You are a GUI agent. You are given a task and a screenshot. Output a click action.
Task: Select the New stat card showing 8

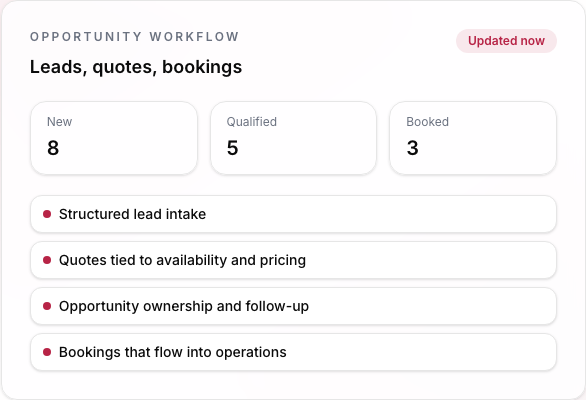[114, 138]
